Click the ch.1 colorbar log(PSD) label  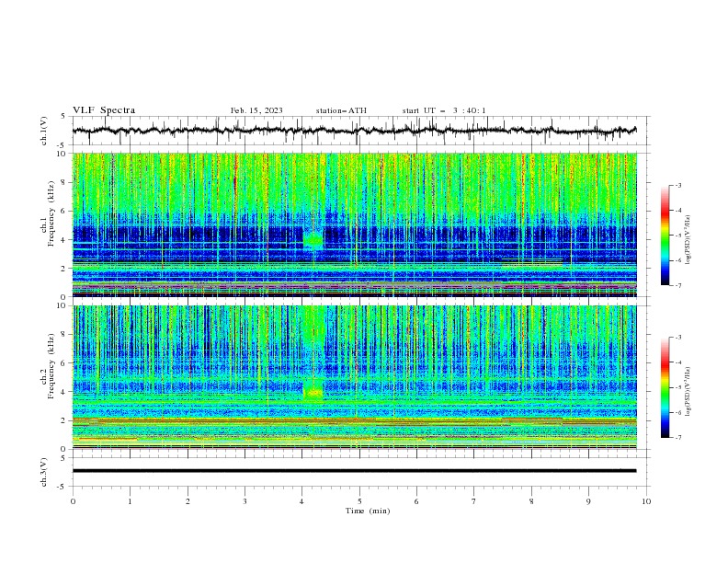[x=688, y=240]
